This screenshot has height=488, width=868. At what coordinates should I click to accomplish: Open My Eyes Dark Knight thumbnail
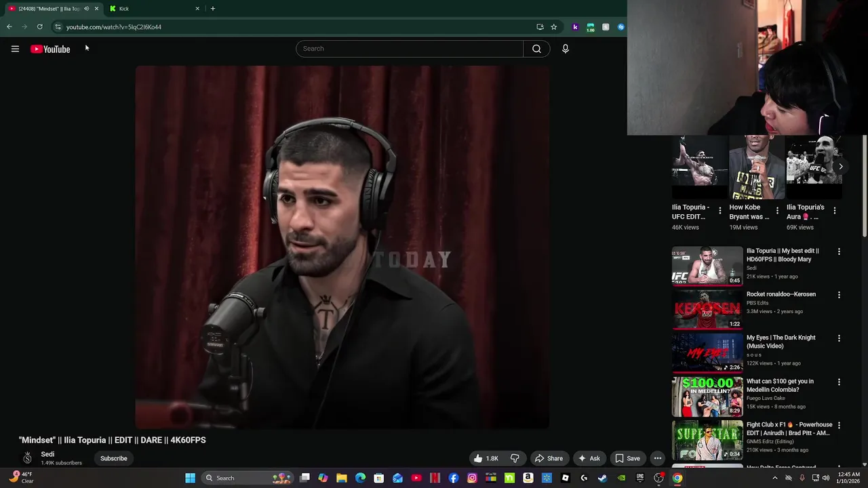tap(707, 352)
